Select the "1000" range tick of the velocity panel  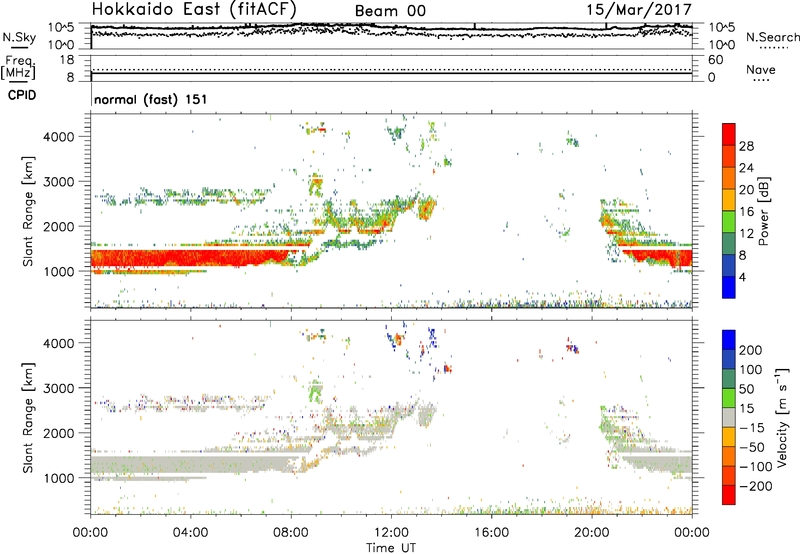tap(58, 478)
